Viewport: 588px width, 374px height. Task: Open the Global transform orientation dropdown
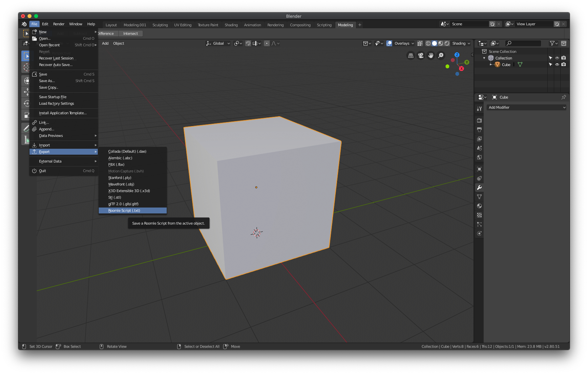pyautogui.click(x=218, y=43)
